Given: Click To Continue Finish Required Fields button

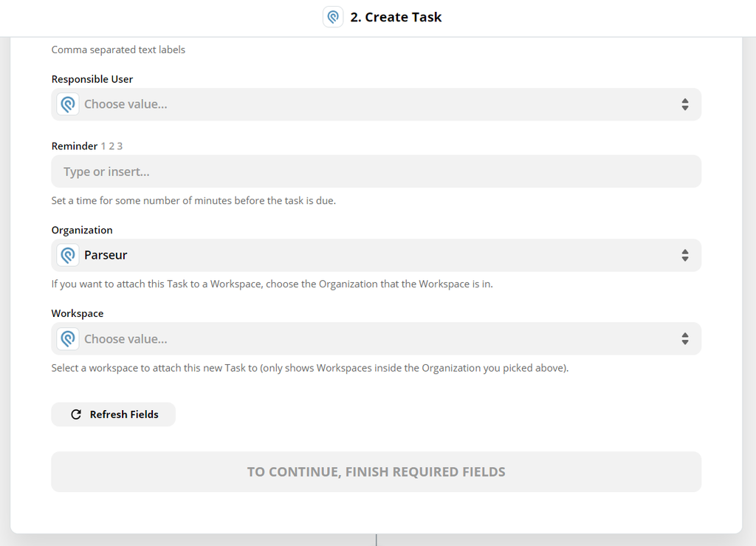Looking at the screenshot, I should coord(376,471).
